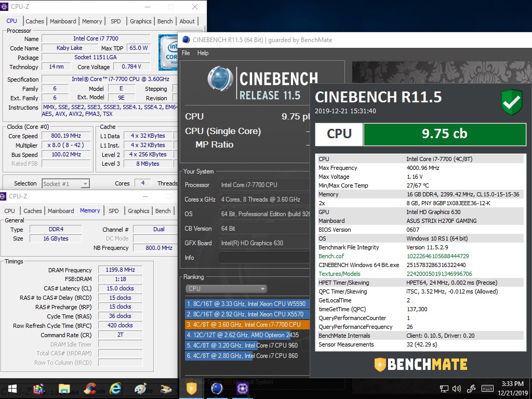The image size is (532, 399).
Task: Click the Cinebench title bar sphere icon
Action: (186, 39)
